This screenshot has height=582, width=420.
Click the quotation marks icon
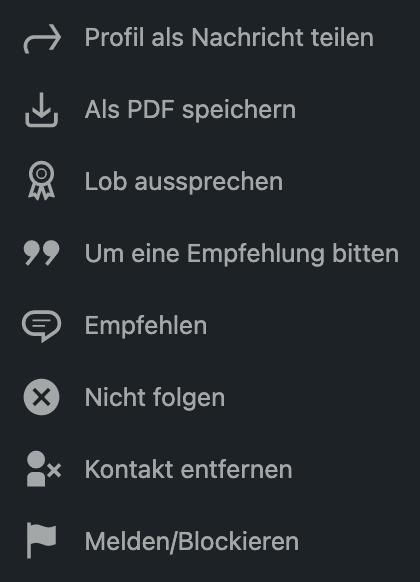[x=42, y=253]
